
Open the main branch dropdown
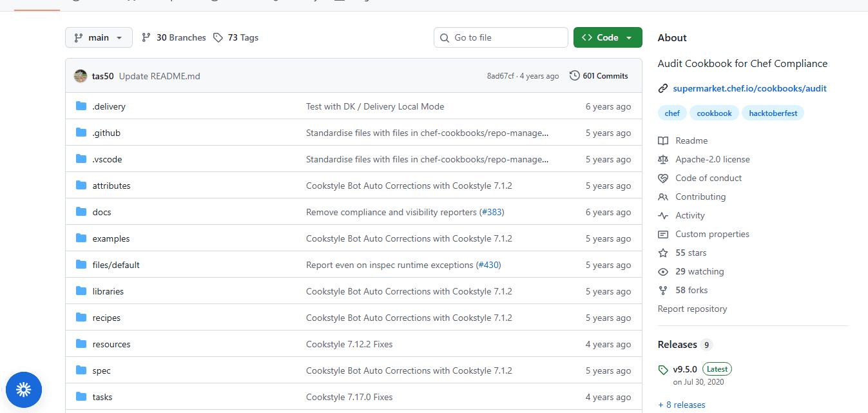[99, 37]
